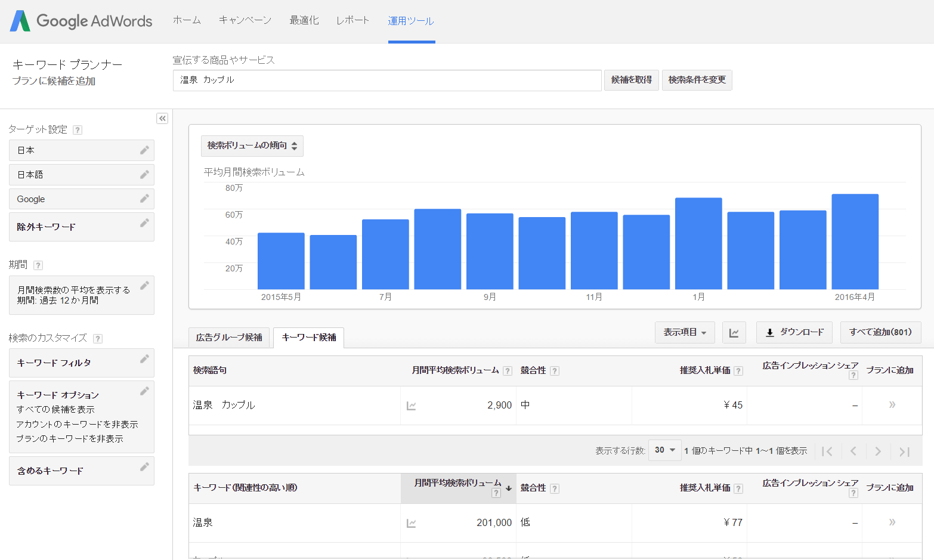Go to first page of results
934x560 pixels.
pos(827,451)
